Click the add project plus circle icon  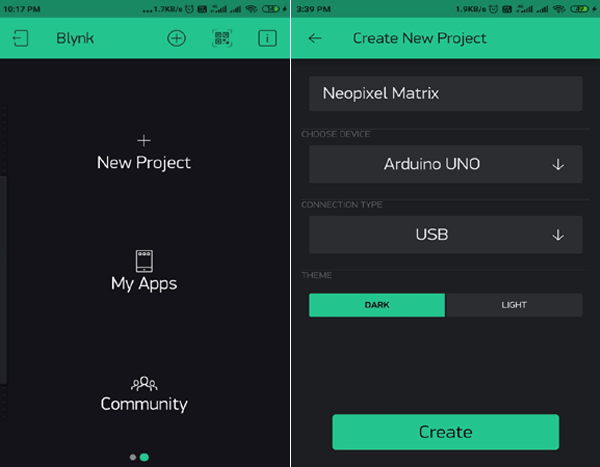pyautogui.click(x=176, y=38)
